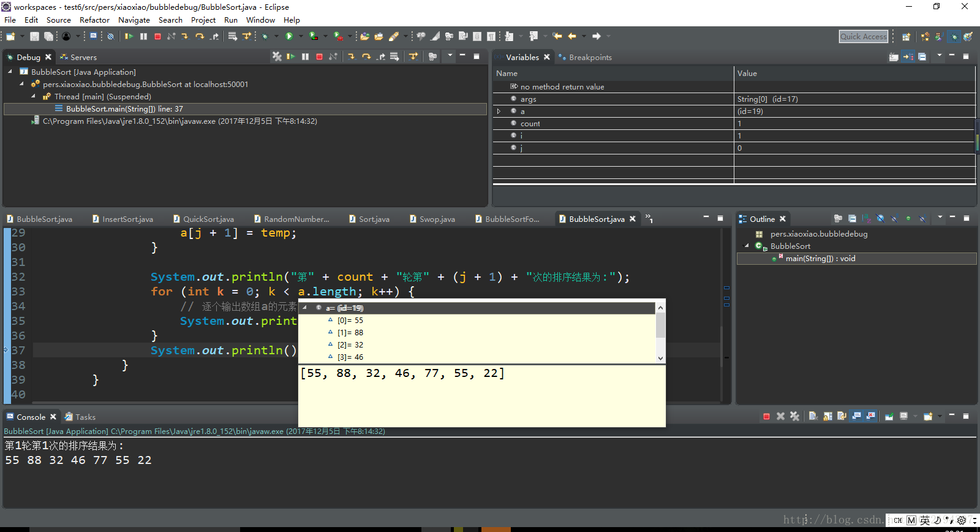Screen dimensions: 980x532
Task: Close the active BubbleSort.java editor tab
Action: pyautogui.click(x=633, y=219)
